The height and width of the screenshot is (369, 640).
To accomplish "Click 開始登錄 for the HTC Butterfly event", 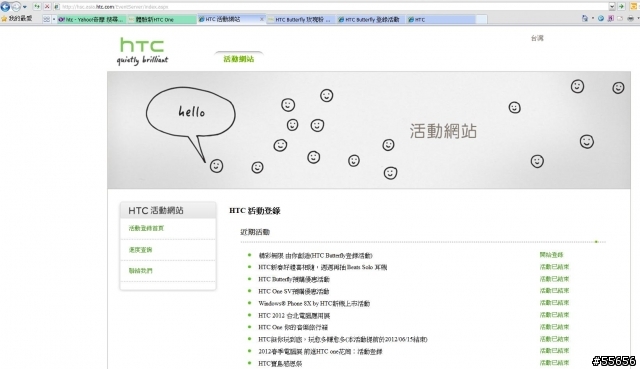I will pyautogui.click(x=551, y=255).
